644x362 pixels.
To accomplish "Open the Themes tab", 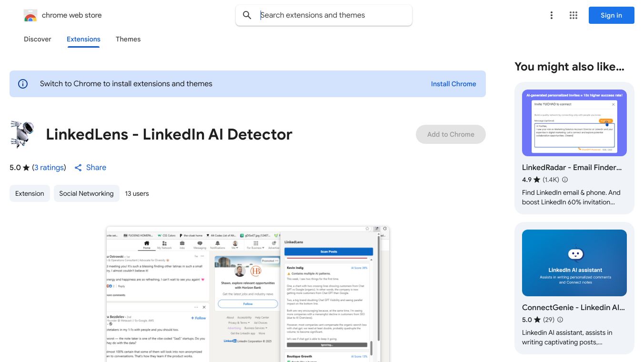I will [x=128, y=39].
